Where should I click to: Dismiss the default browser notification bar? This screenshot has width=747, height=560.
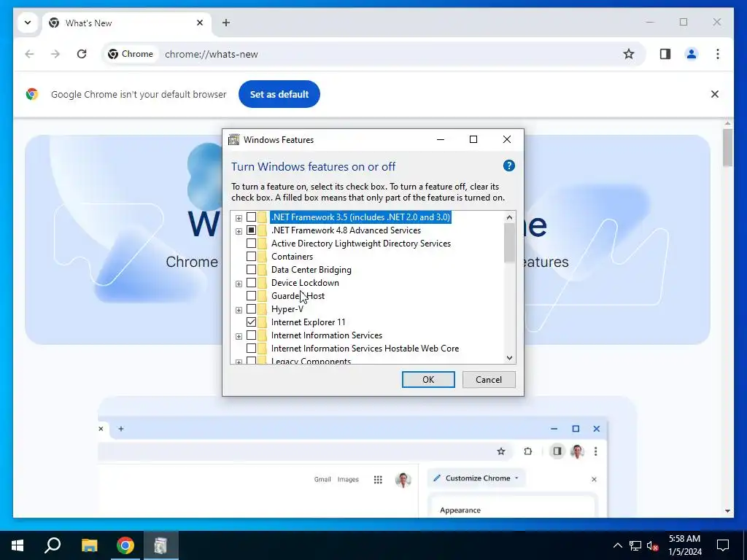pyautogui.click(x=715, y=94)
